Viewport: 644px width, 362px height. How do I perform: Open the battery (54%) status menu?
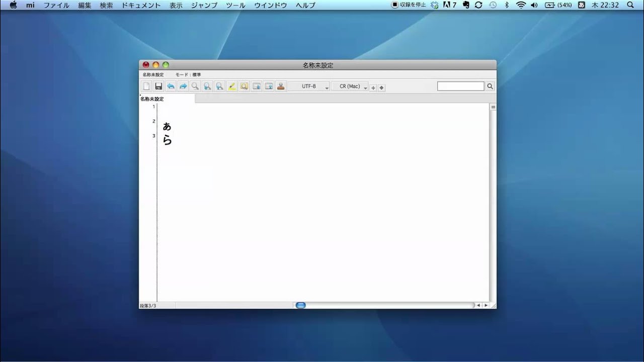coord(558,5)
